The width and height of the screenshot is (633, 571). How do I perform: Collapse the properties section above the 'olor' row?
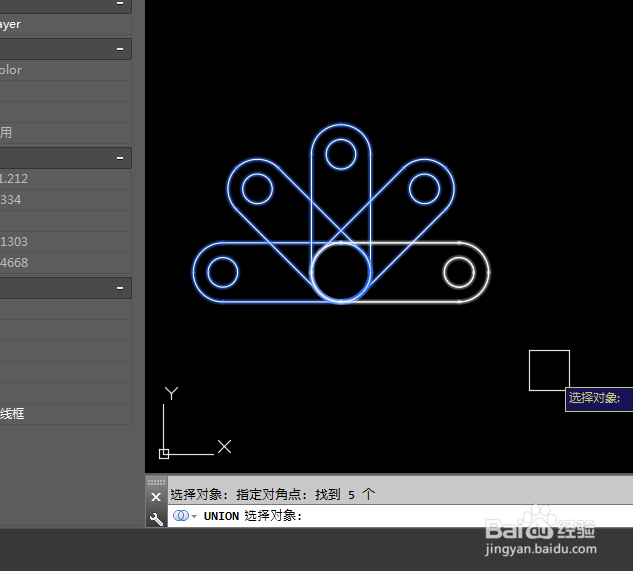tap(120, 49)
